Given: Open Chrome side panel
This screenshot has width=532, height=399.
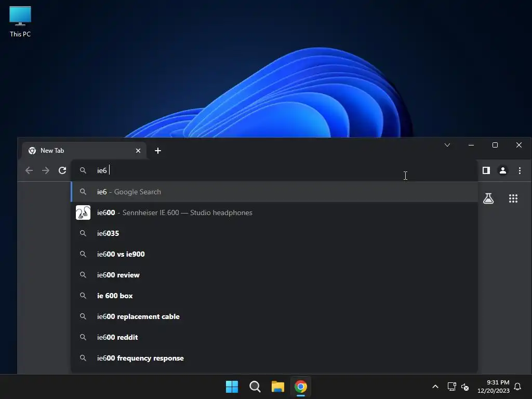Looking at the screenshot, I should [486, 170].
